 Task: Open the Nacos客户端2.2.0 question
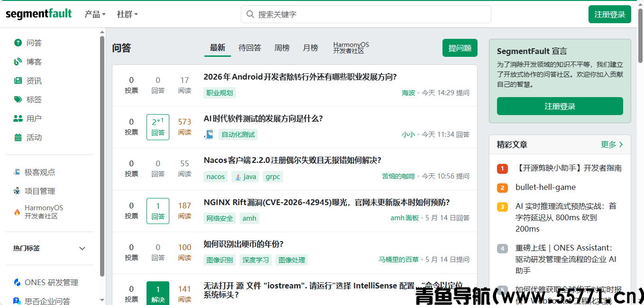click(293, 160)
